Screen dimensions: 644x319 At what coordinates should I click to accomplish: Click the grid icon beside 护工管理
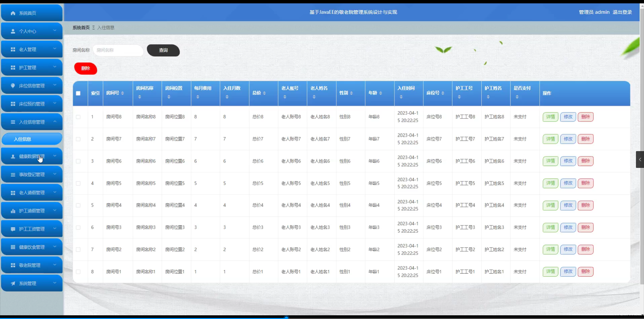pyautogui.click(x=13, y=67)
